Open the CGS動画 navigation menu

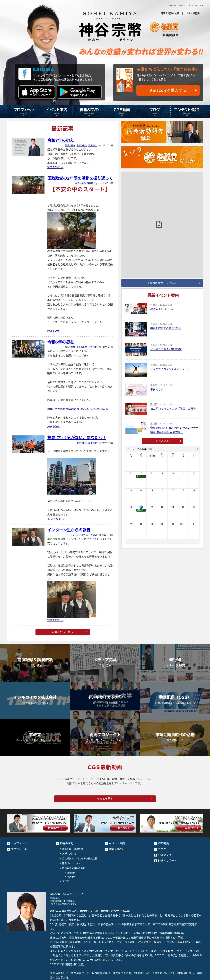coord(122,111)
